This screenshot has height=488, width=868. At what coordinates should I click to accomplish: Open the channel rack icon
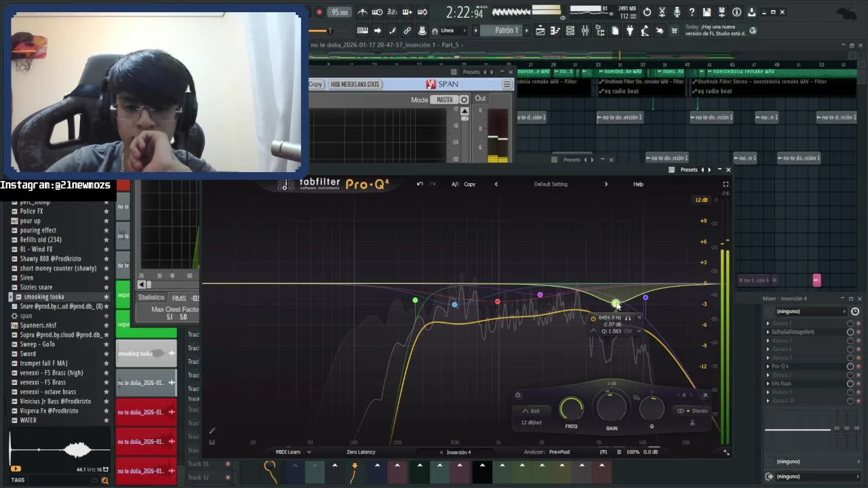(570, 30)
